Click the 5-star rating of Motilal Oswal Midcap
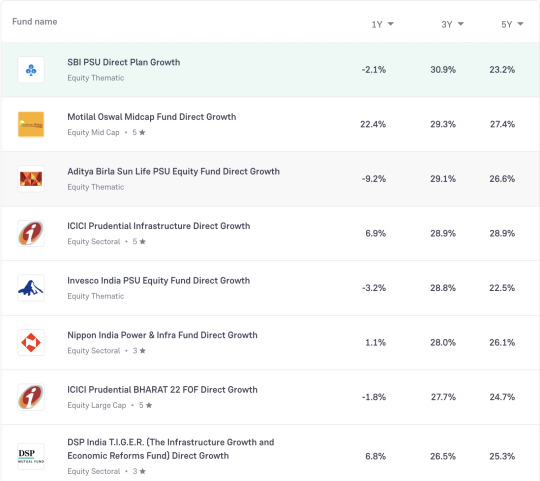This screenshot has width=540, height=481. (139, 133)
